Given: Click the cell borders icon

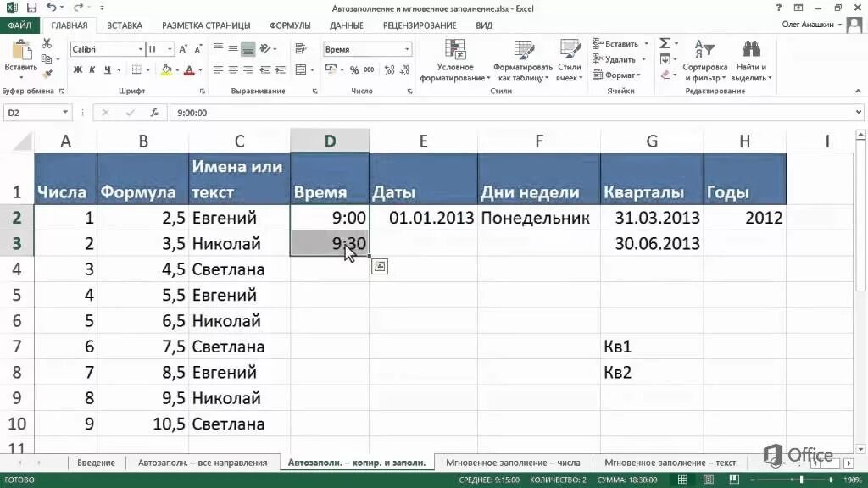Looking at the screenshot, I should 136,69.
